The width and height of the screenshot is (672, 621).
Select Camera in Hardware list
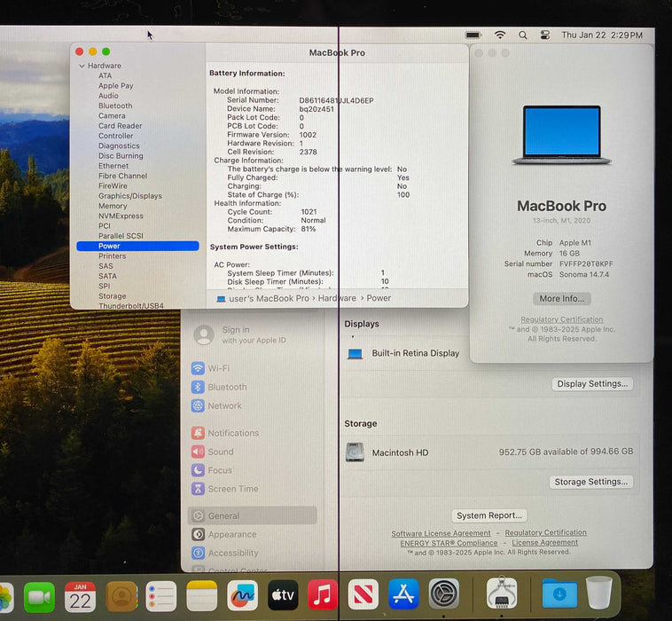tap(112, 116)
